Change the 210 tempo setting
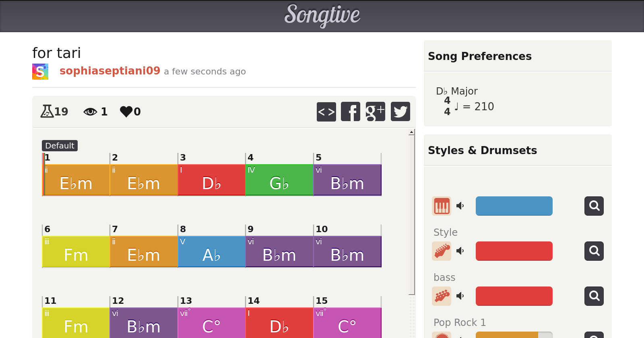Screen dimensions: 644x338 point(484,107)
